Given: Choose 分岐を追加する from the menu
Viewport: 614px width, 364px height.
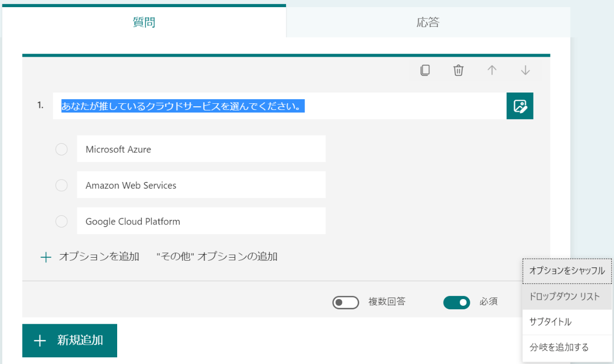Looking at the screenshot, I should coord(567,348).
